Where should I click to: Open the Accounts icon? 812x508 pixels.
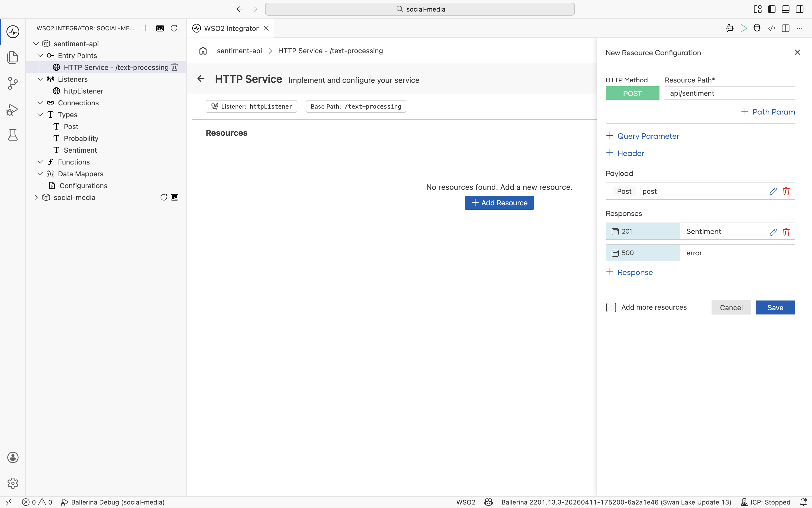click(x=13, y=457)
